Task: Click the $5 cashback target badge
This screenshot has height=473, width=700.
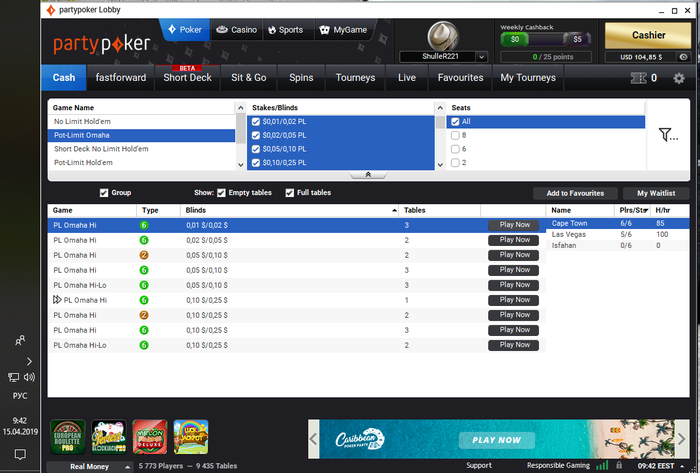Action: 577,39
